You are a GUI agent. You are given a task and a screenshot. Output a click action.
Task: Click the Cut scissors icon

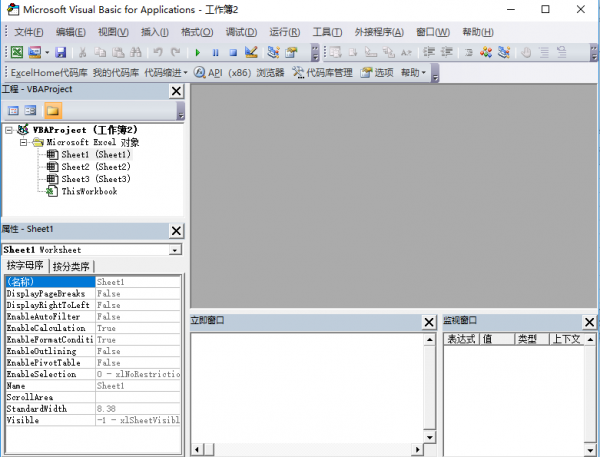pyautogui.click(x=82, y=52)
